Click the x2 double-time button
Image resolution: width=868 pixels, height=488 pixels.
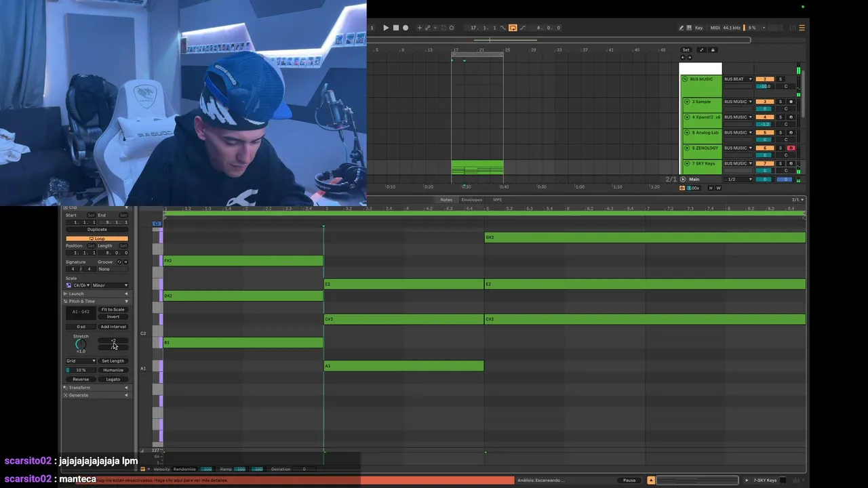pos(113,340)
